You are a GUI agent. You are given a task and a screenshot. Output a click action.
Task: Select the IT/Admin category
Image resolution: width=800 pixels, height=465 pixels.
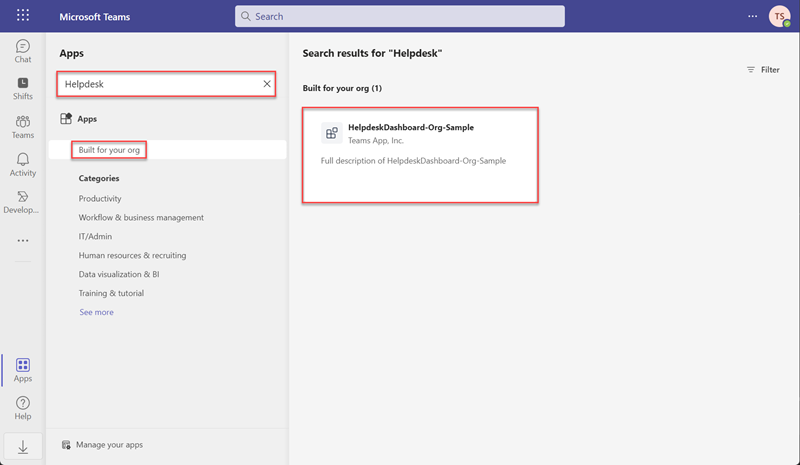pos(95,236)
